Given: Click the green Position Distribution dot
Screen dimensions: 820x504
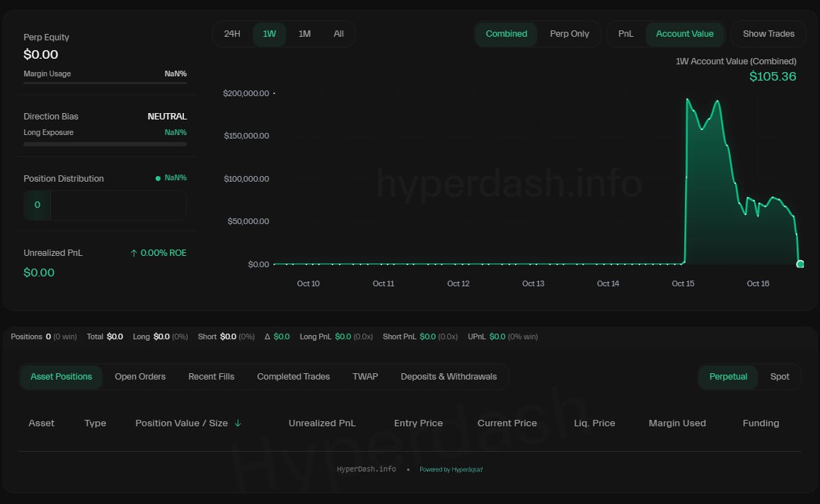Looking at the screenshot, I should click(x=158, y=178).
